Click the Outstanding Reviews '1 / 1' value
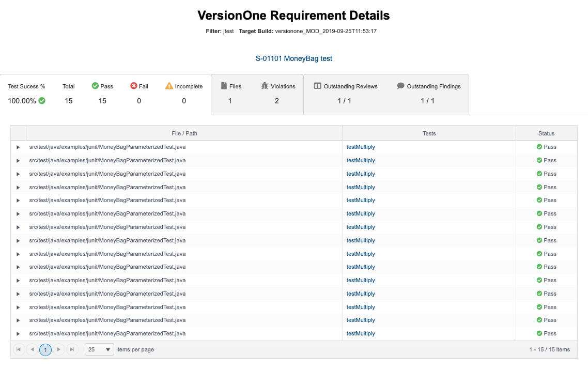The width and height of the screenshot is (588, 369). pos(344,101)
